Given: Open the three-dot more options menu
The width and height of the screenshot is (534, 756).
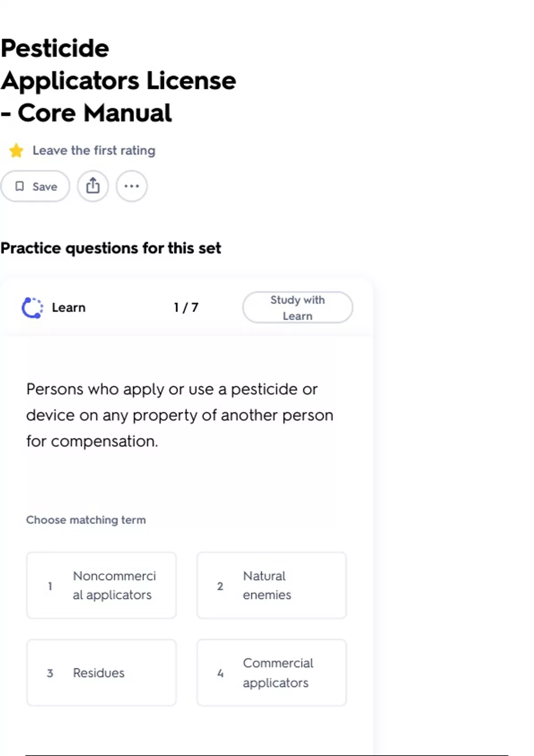Looking at the screenshot, I should [x=132, y=186].
